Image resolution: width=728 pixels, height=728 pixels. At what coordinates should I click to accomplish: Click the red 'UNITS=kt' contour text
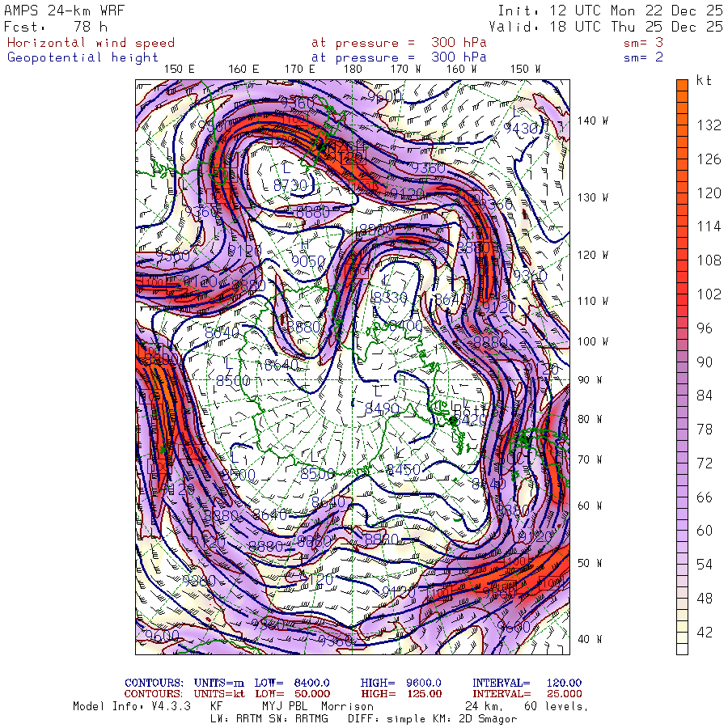pos(218,694)
